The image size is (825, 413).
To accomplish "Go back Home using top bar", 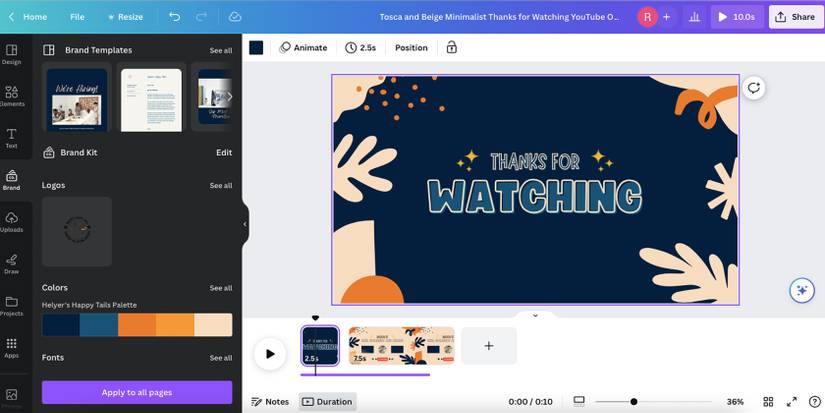I will [x=27, y=17].
